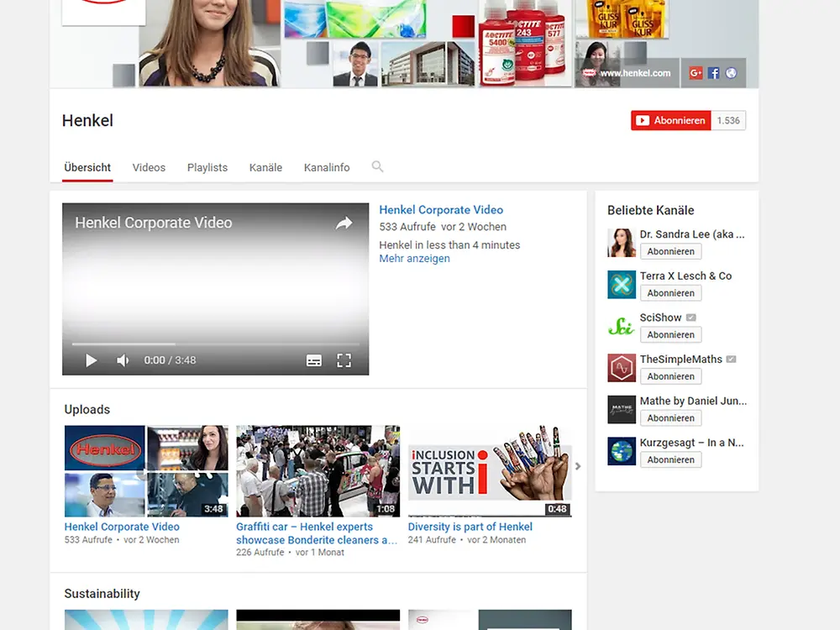Subscribe to SciShow channel

670,335
